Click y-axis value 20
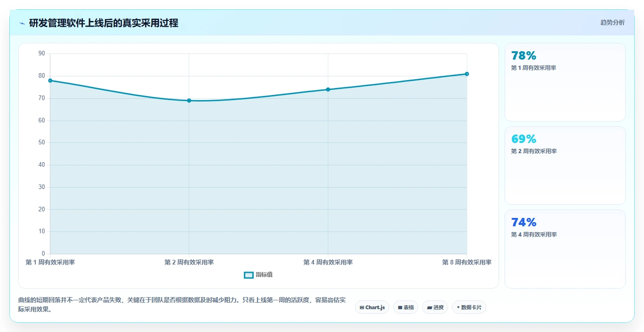This screenshot has width=644, height=332. coord(42,210)
